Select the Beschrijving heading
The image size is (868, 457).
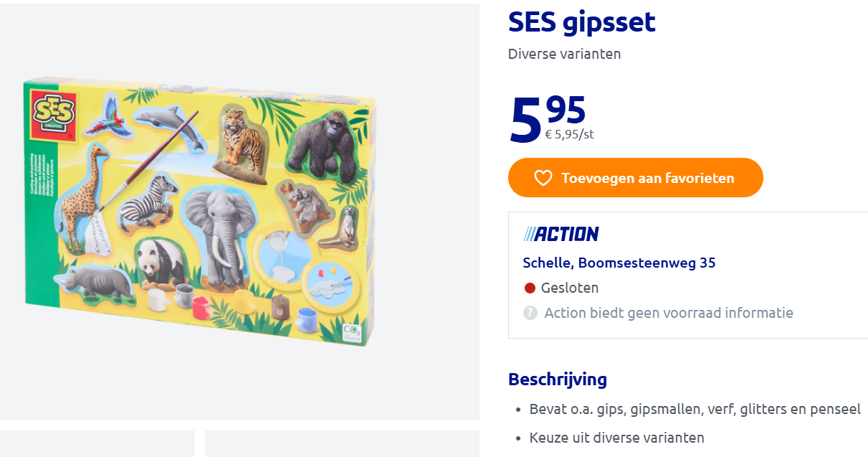click(x=557, y=379)
